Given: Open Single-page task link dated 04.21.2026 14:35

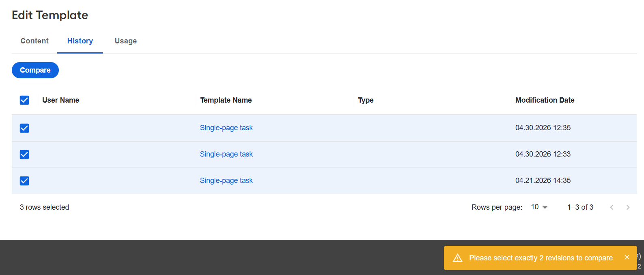Looking at the screenshot, I should pyautogui.click(x=226, y=180).
